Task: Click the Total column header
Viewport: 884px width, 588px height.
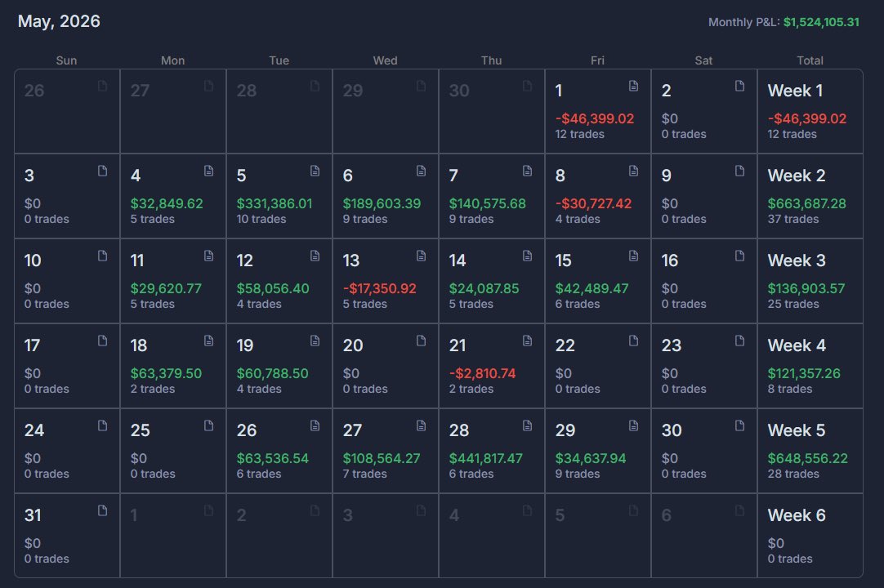Action: (x=810, y=60)
